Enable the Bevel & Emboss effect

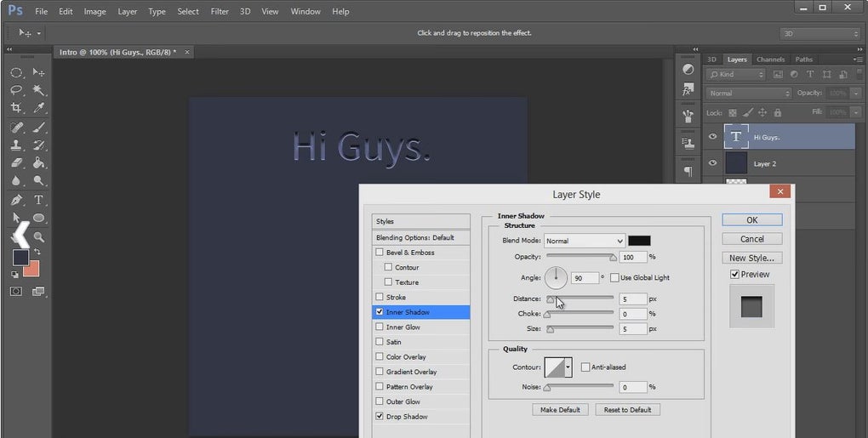click(380, 253)
